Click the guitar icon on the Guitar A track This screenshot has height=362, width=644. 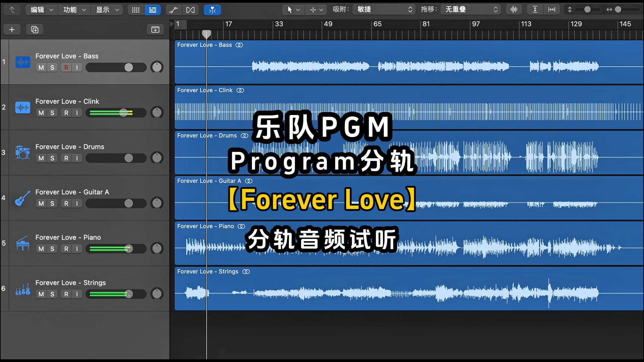tap(22, 198)
